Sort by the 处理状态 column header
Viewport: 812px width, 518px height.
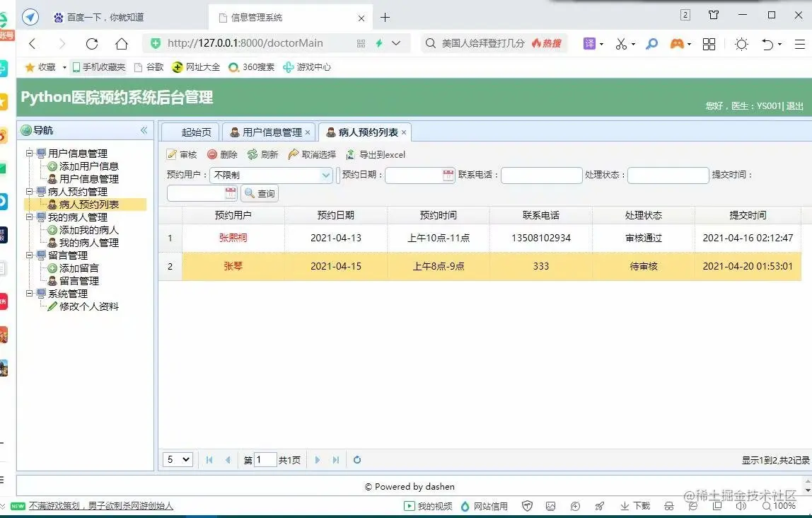pos(644,215)
